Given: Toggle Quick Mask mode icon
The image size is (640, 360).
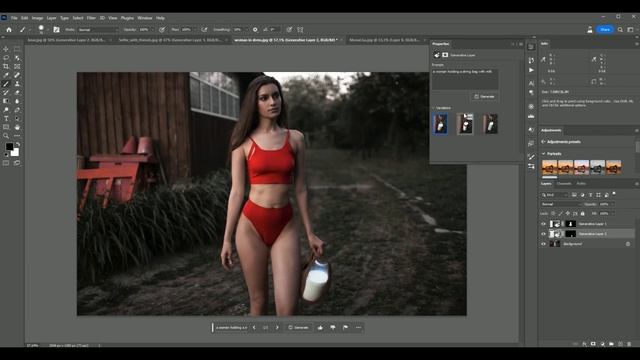Looking at the screenshot, I should coord(6,163).
